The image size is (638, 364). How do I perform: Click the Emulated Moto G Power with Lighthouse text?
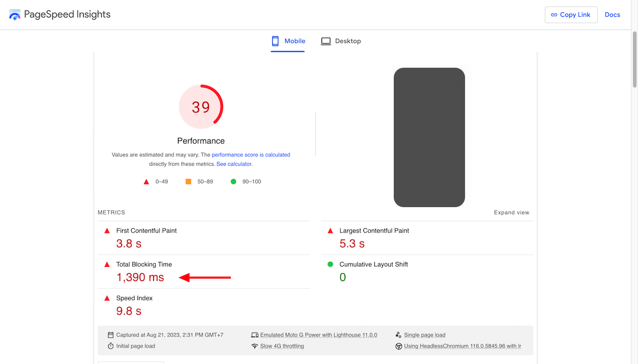click(319, 335)
